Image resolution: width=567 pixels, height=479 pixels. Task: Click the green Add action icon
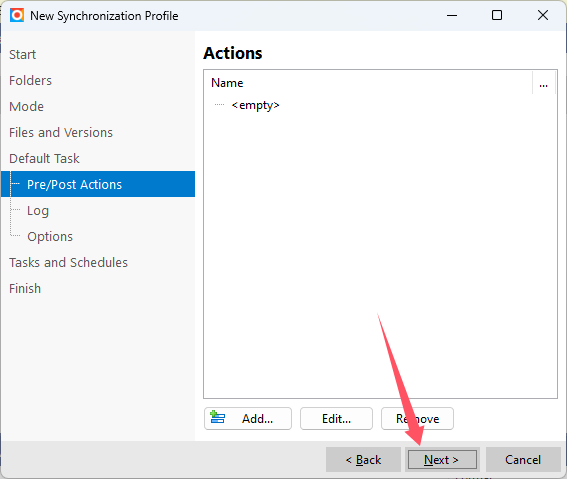coord(218,417)
